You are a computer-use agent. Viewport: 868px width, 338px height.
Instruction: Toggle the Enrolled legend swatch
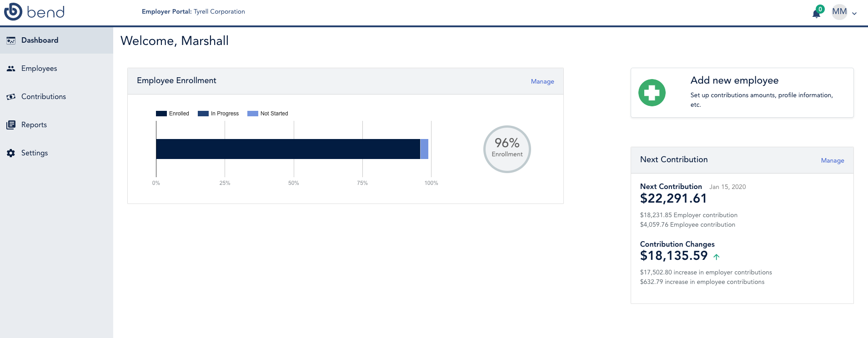[x=161, y=114]
